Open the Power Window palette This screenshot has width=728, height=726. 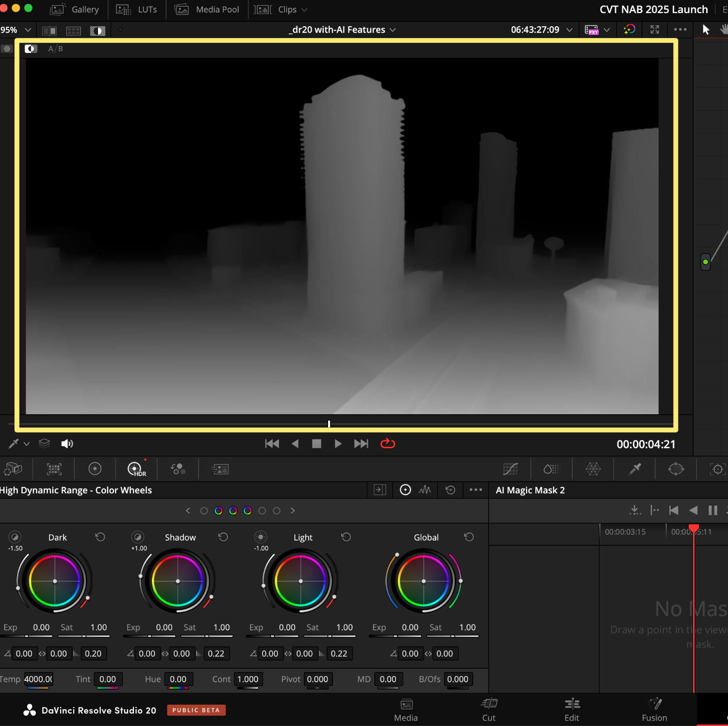point(676,469)
